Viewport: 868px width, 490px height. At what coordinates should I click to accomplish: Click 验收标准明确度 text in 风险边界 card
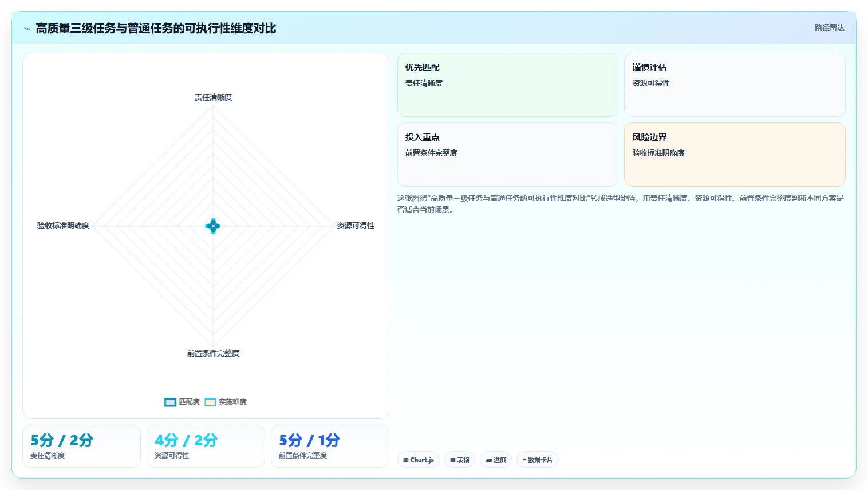658,153
